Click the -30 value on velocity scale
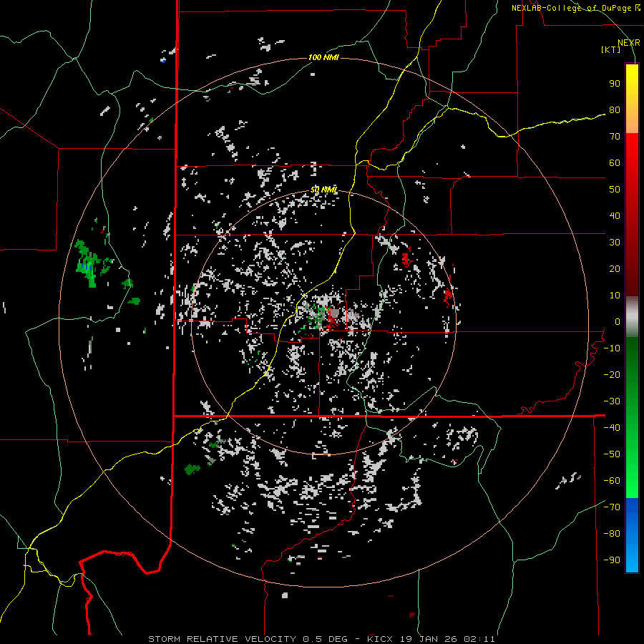644x644 pixels. (612, 401)
